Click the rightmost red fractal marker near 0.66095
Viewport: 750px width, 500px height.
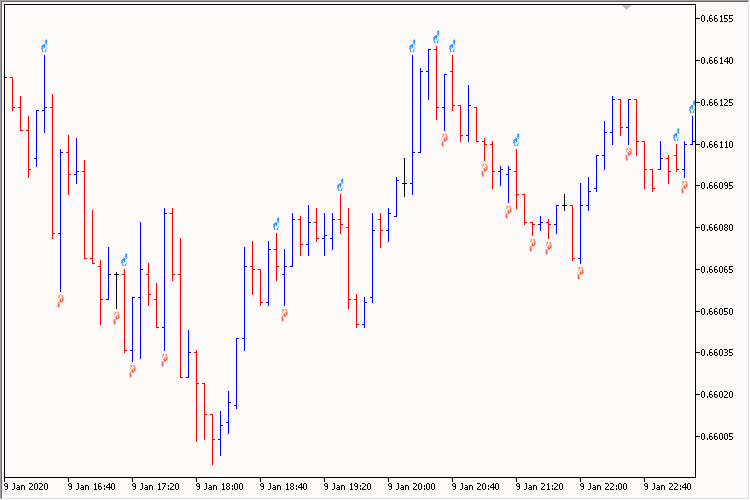pyautogui.click(x=684, y=187)
